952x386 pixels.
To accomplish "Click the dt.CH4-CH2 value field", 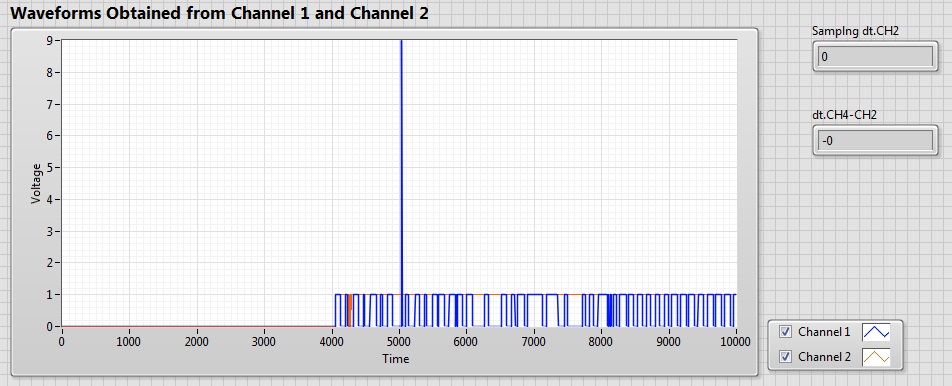I will pyautogui.click(x=875, y=141).
